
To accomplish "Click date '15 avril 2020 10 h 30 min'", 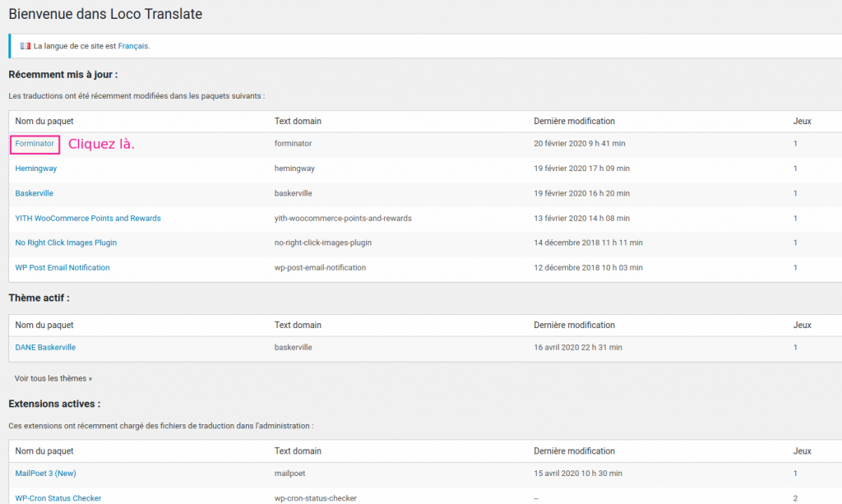I will pos(578,474).
